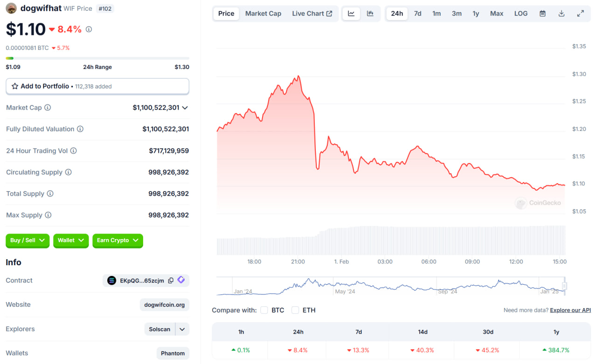This screenshot has width=597, height=364.
Task: Select the 7d time range
Action: click(418, 14)
